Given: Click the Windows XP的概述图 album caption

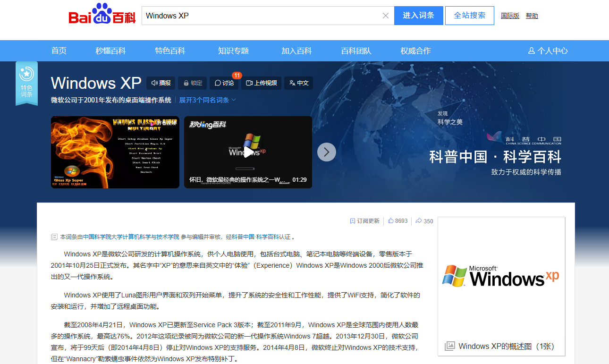Looking at the screenshot, I should [506, 346].
